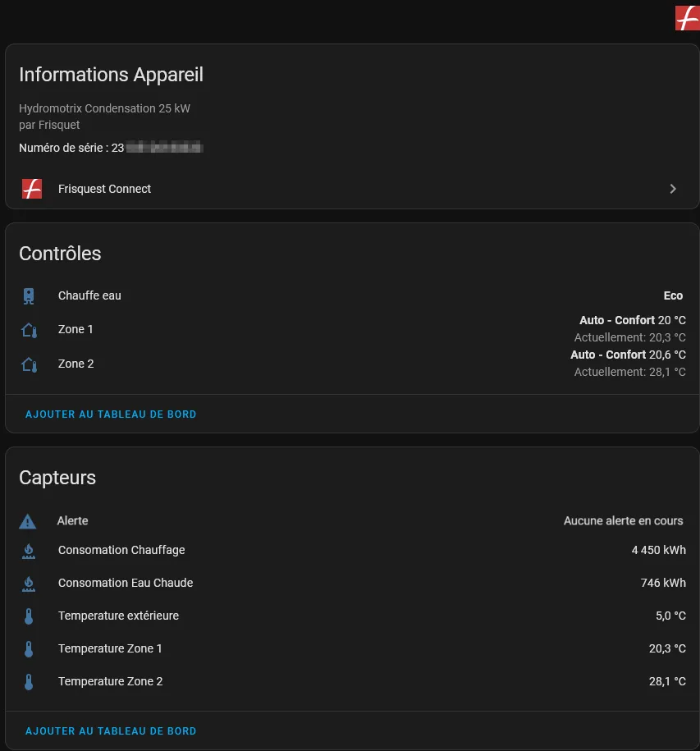
Task: Click the Consomation Eau Chaude flame icon
Action: click(29, 584)
